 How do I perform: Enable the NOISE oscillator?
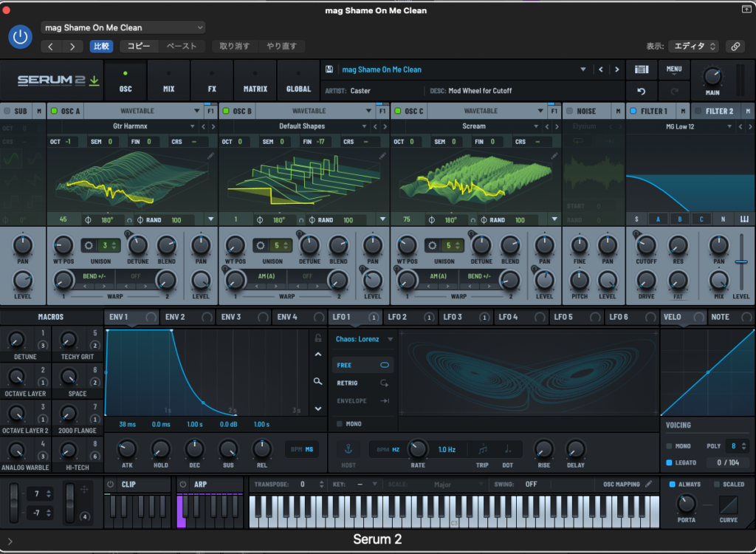(x=569, y=111)
